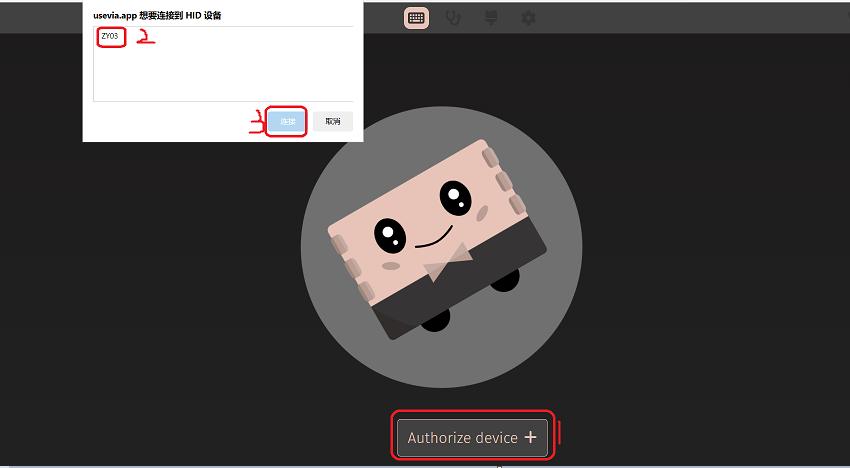The height and width of the screenshot is (468, 850).
Task: Click the 取消 cancel button
Action: tap(333, 121)
